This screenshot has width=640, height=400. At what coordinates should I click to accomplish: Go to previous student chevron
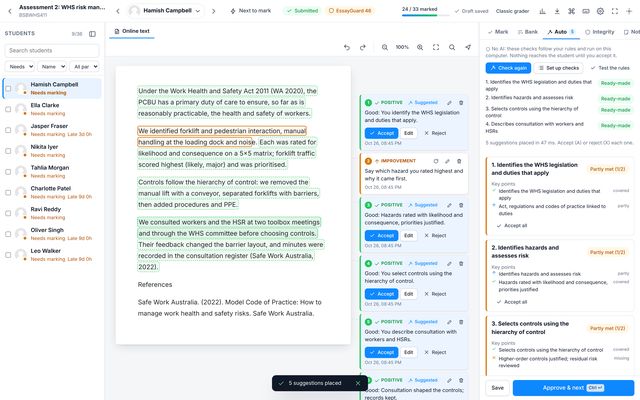point(118,11)
